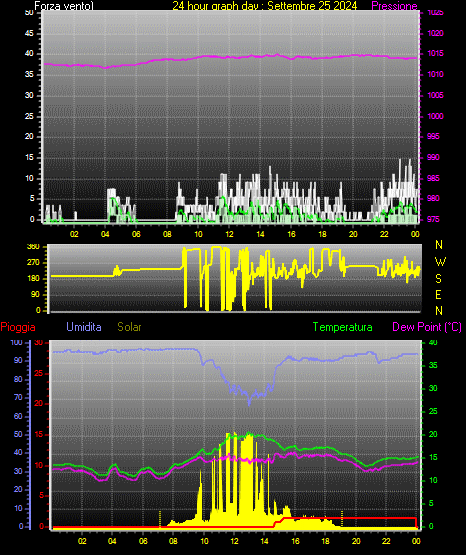Click the red 15 rain axis value

39,434
